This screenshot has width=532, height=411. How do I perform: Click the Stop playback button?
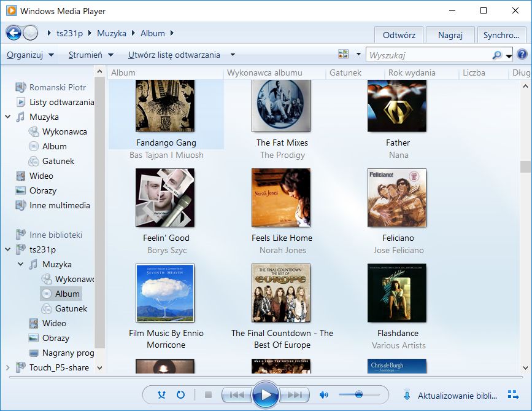coord(209,394)
